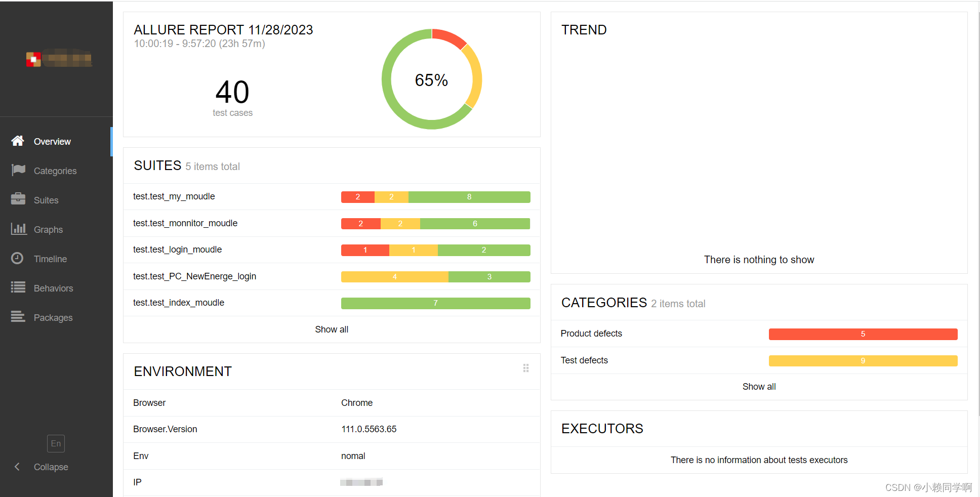The width and height of the screenshot is (980, 497).
Task: Click the Browser environment row label
Action: (x=149, y=403)
